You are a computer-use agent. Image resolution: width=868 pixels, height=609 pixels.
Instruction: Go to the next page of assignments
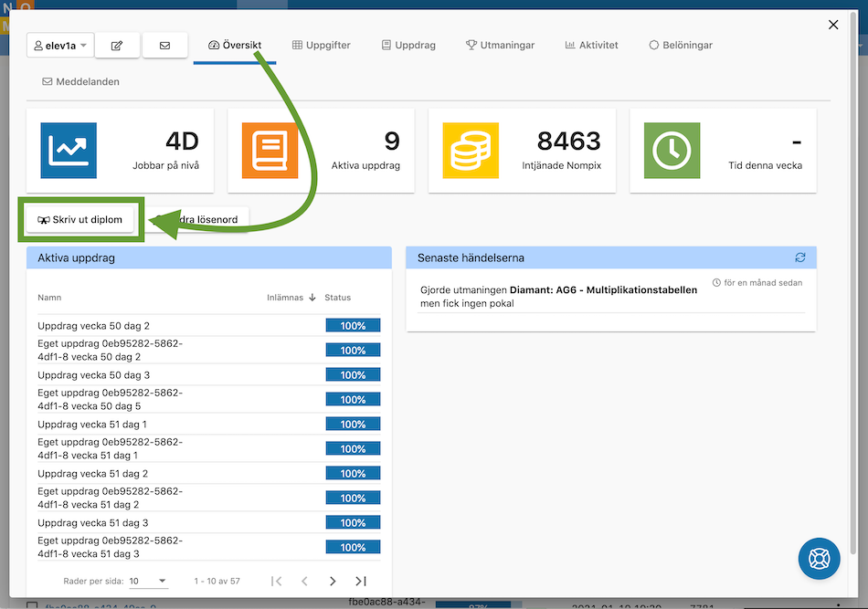click(333, 581)
